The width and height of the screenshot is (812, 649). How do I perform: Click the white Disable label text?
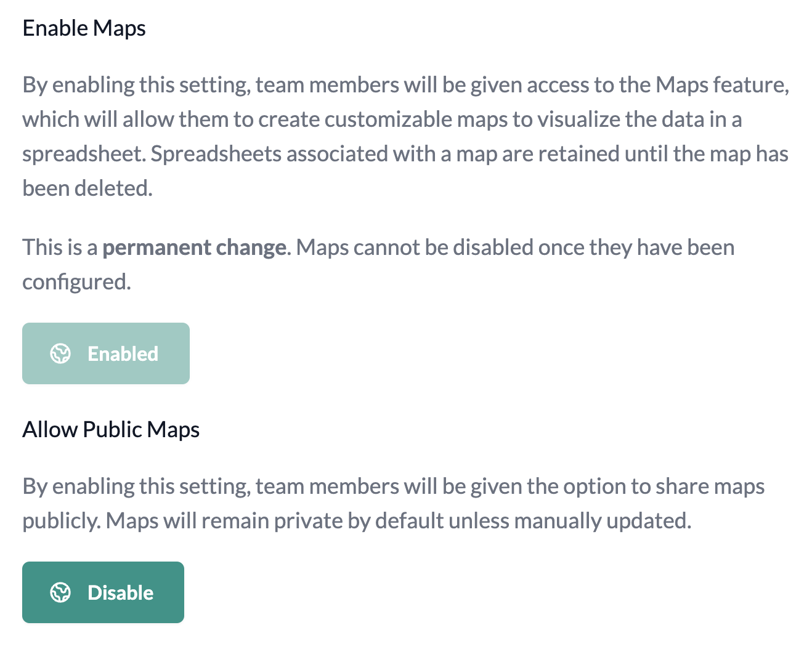click(x=121, y=592)
